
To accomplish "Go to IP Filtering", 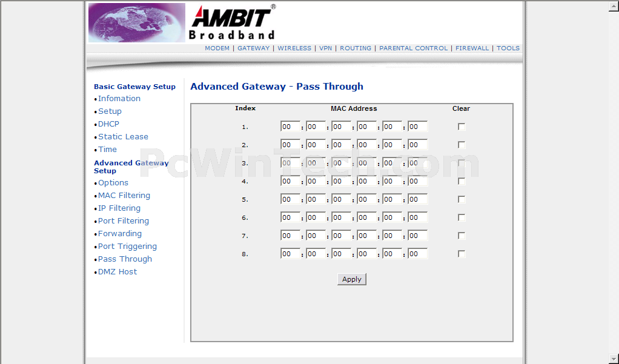I will pos(119,208).
